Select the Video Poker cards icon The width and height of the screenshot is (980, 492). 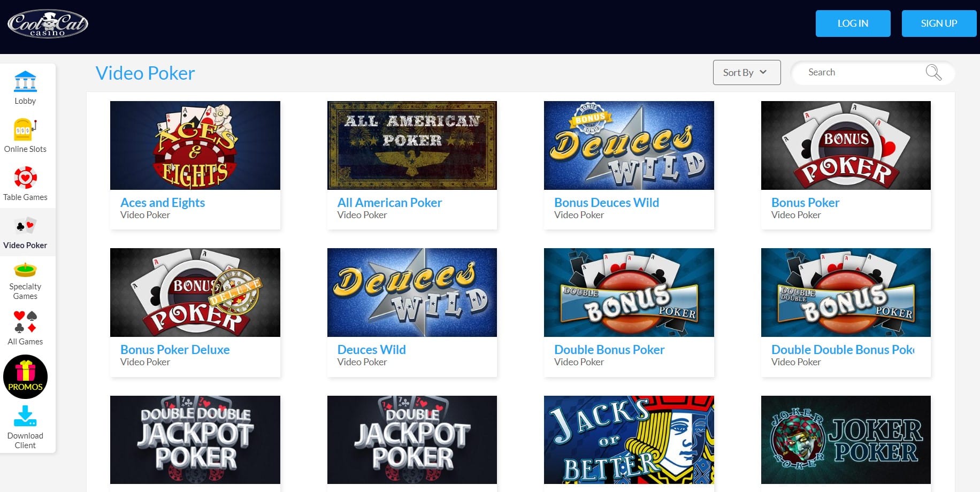(25, 226)
